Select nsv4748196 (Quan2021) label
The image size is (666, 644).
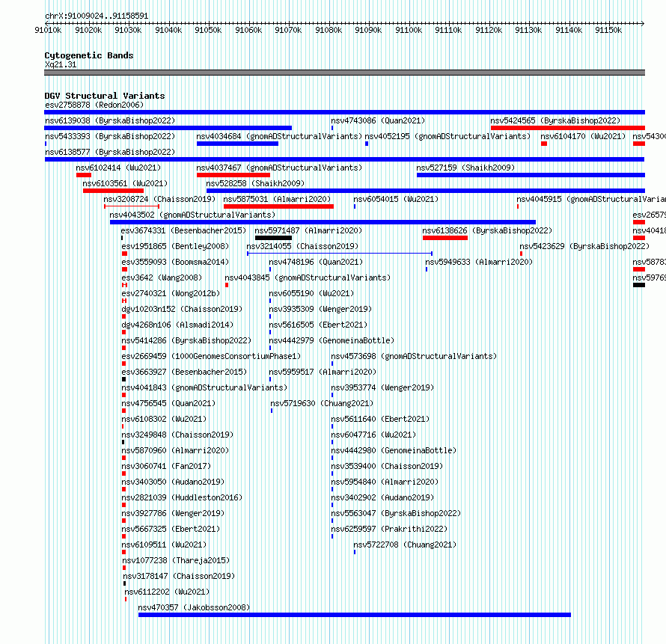coord(316,262)
